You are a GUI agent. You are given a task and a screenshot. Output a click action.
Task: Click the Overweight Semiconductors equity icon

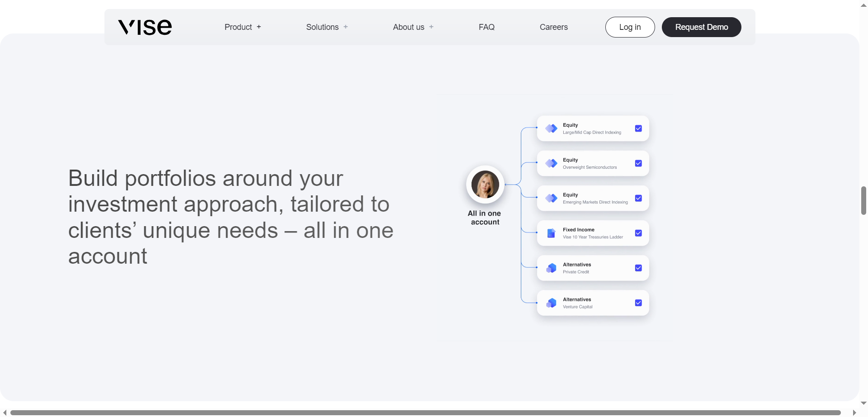tap(552, 163)
